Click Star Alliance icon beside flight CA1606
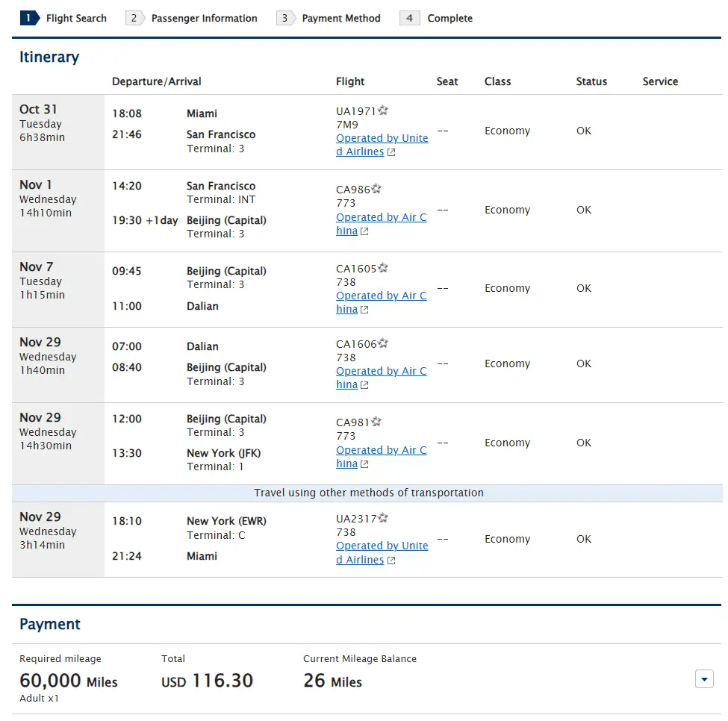Screen dimensions: 728x721 tap(383, 343)
